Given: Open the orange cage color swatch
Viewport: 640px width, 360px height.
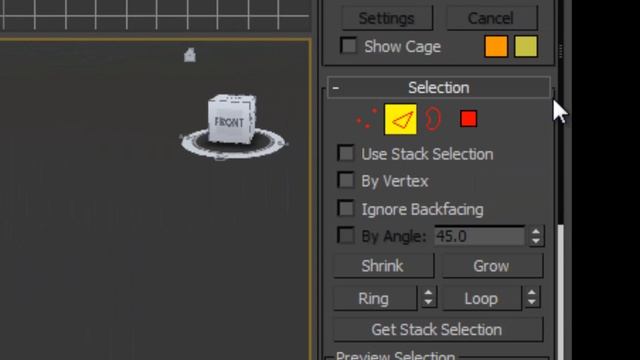Looking at the screenshot, I should pyautogui.click(x=496, y=46).
